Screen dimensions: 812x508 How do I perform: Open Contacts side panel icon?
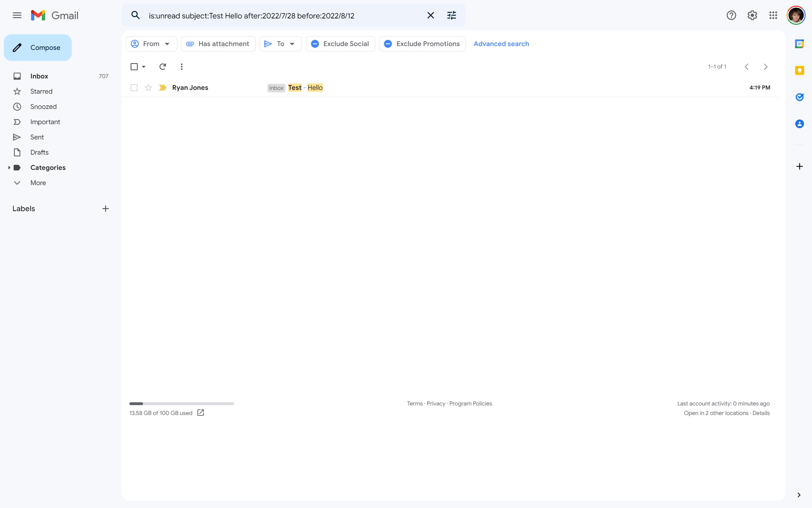pos(800,124)
